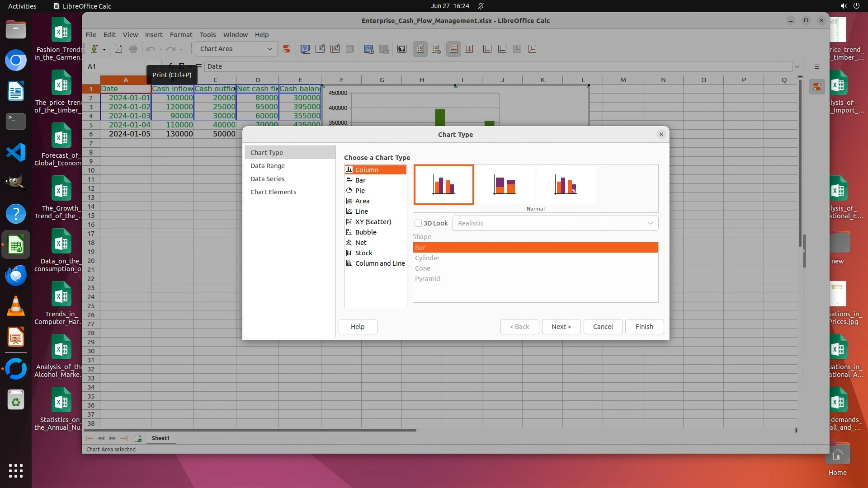Toggle the Legend On/Off toolbar icon
868x488 pixels.
(420, 49)
